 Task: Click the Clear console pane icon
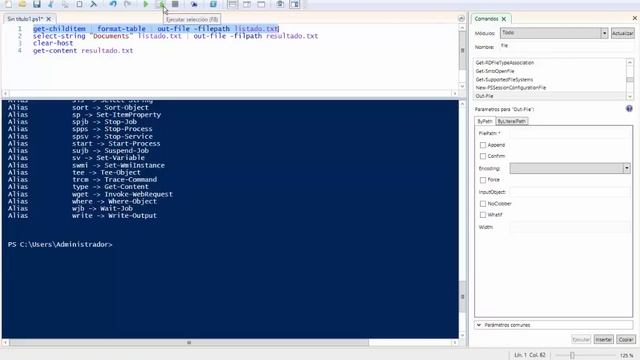coord(93,4)
